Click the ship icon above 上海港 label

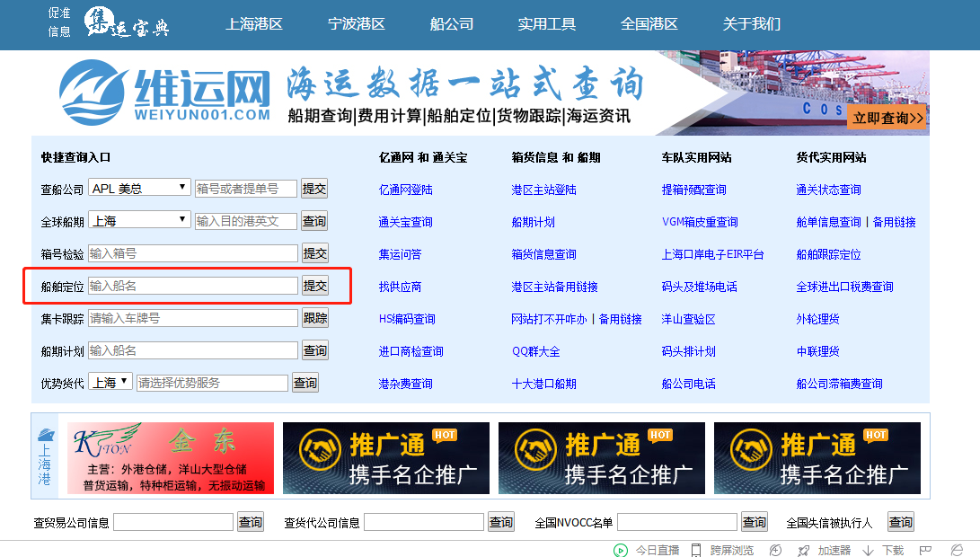(x=46, y=435)
